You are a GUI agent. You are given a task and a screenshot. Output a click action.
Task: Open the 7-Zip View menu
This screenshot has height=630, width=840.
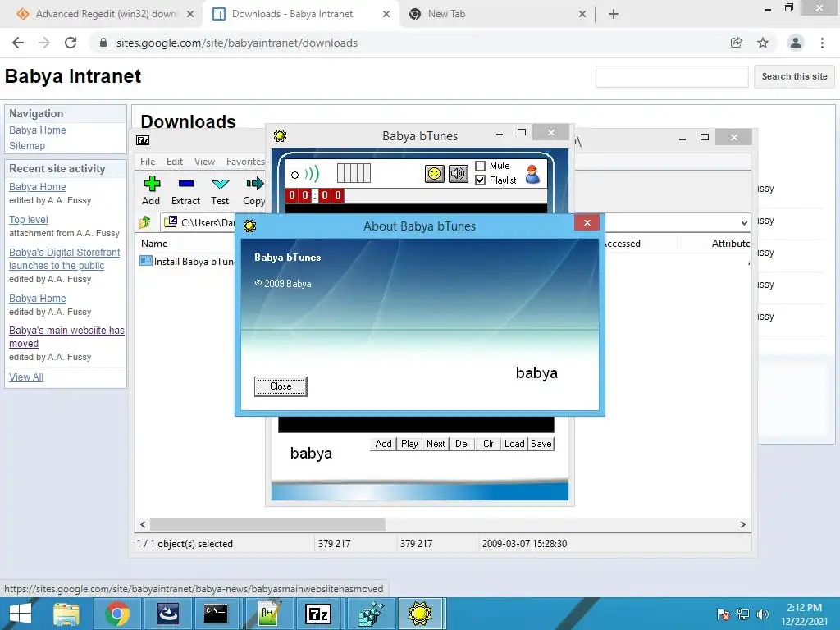(x=204, y=162)
